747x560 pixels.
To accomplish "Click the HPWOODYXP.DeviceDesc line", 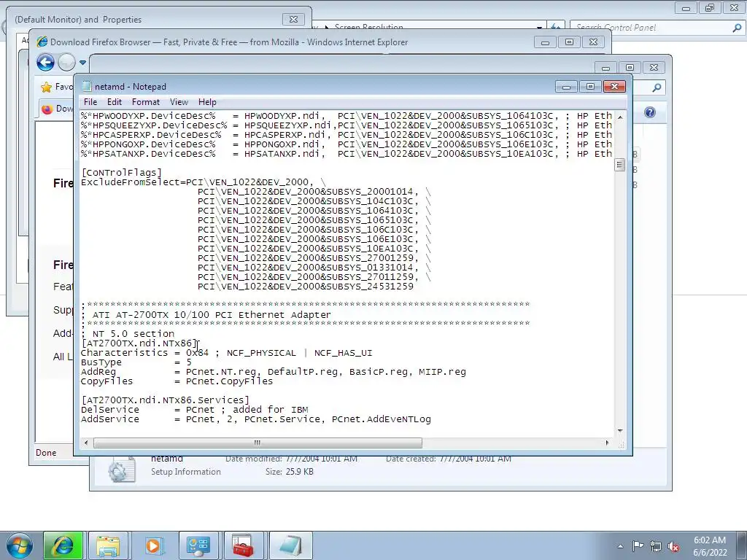I will 347,116.
